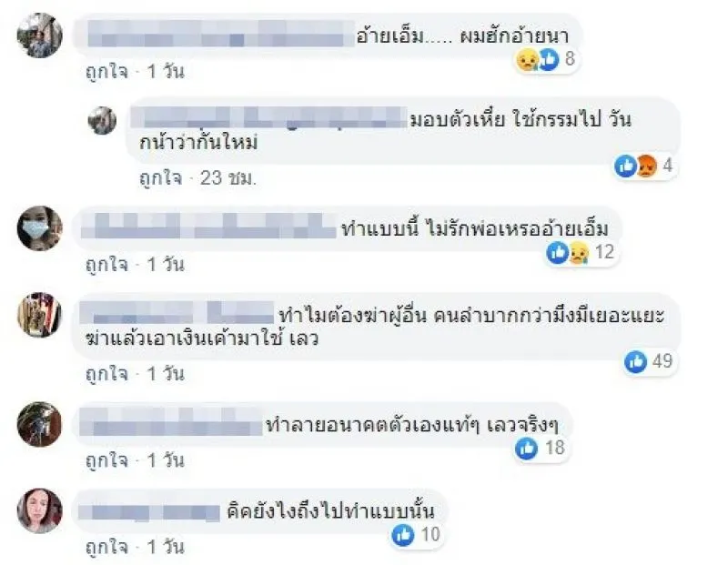Open reactions showing crying face count 12
The height and width of the screenshot is (565, 728).
coord(581,253)
